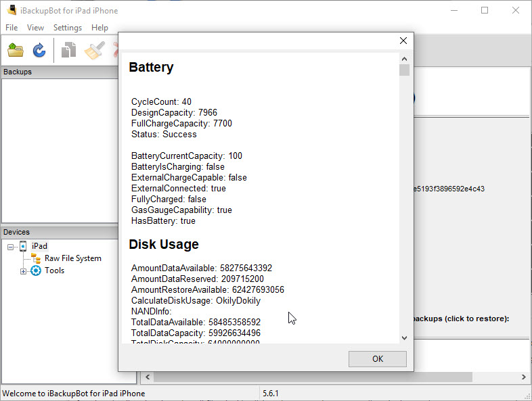
Task: Click ExternalConnected: true line
Action: 179,189
